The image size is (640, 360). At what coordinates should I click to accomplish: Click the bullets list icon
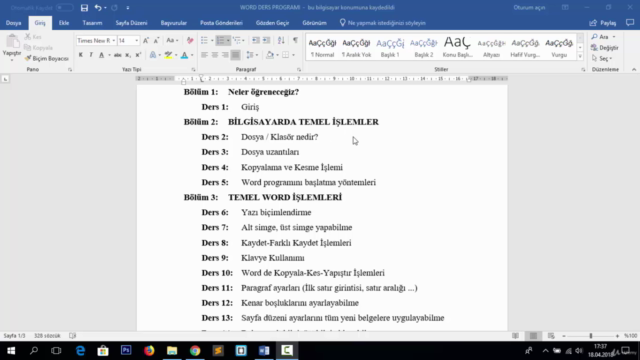pos(204,40)
